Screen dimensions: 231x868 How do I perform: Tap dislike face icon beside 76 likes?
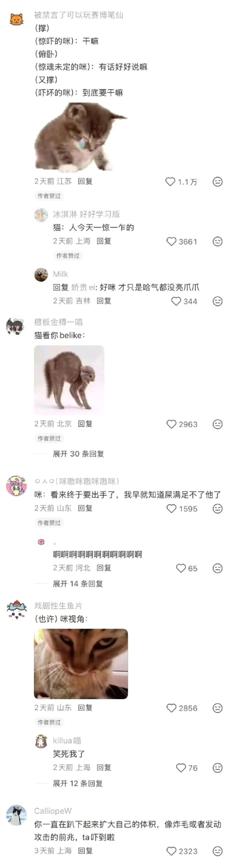[x=218, y=768]
